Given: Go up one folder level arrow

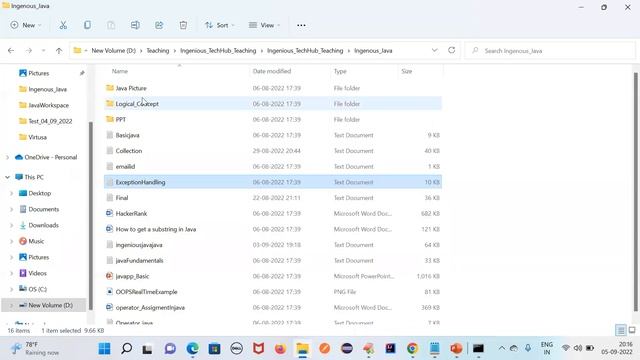Looking at the screenshot, I should click(x=59, y=51).
